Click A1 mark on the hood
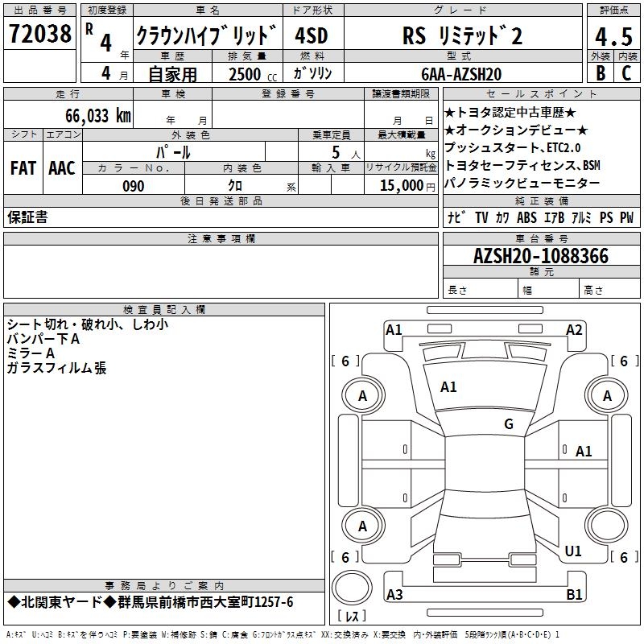This screenshot has height=644, width=644. coord(448,387)
